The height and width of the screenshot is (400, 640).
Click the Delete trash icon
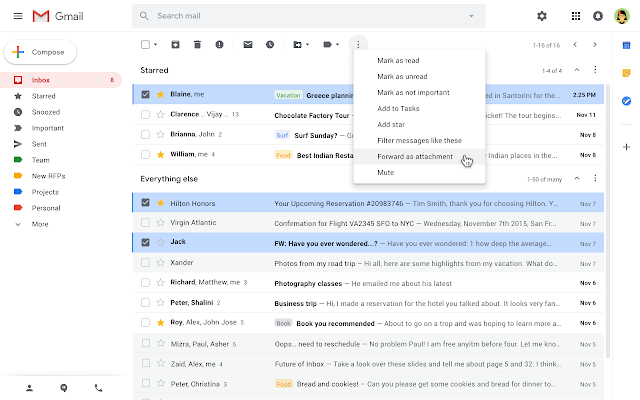pyautogui.click(x=196, y=44)
